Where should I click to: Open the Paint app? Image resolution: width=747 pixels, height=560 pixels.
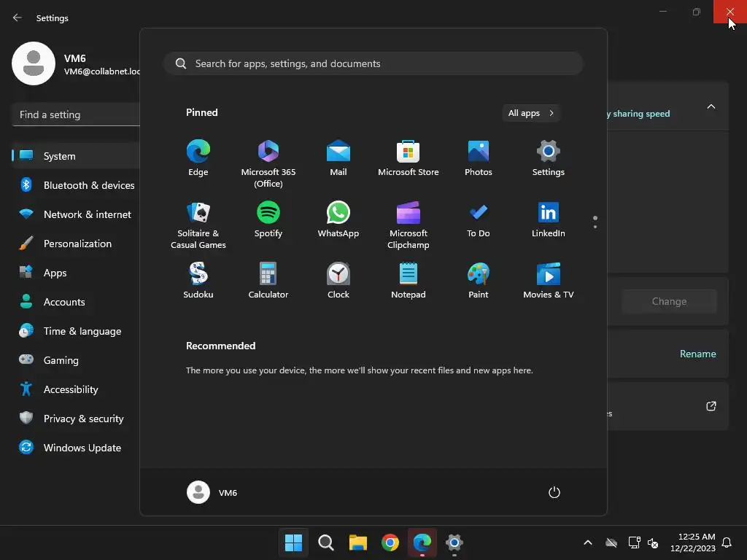pos(479,281)
